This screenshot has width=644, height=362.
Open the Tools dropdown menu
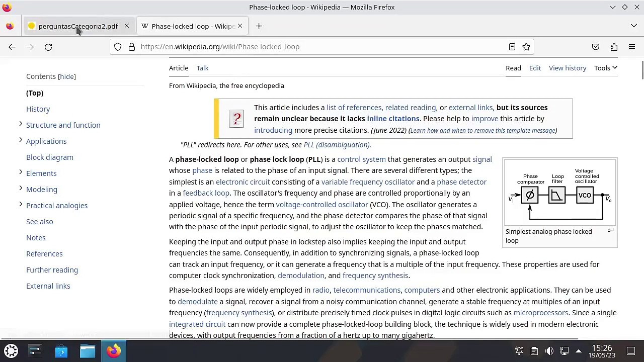point(605,68)
